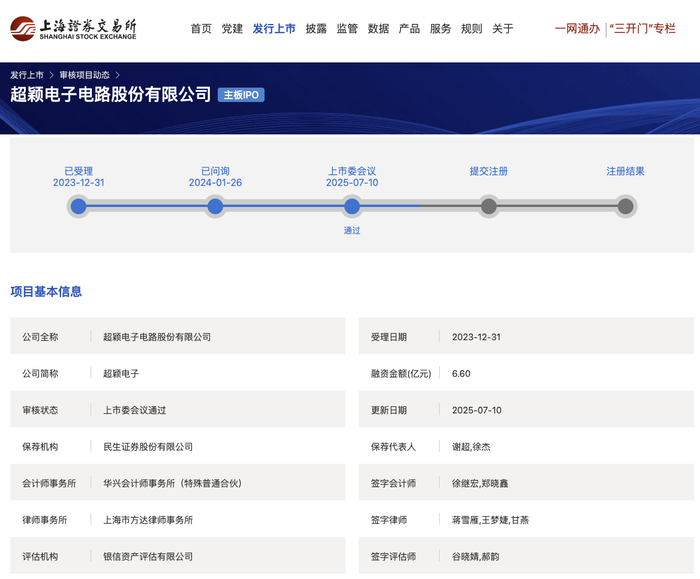
Task: Select the 发行上市 navigation tab
Action: coord(274,29)
